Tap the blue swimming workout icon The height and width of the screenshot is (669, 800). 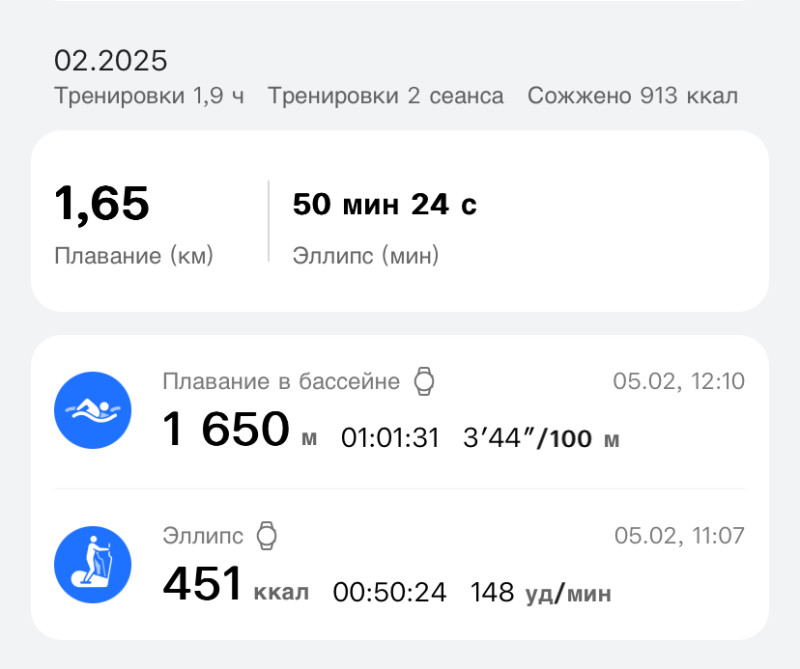(x=93, y=410)
